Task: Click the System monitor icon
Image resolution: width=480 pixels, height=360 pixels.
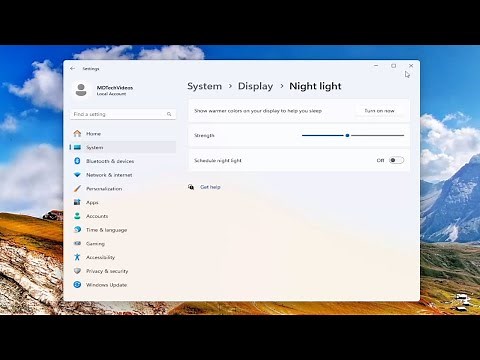Action: click(77, 147)
